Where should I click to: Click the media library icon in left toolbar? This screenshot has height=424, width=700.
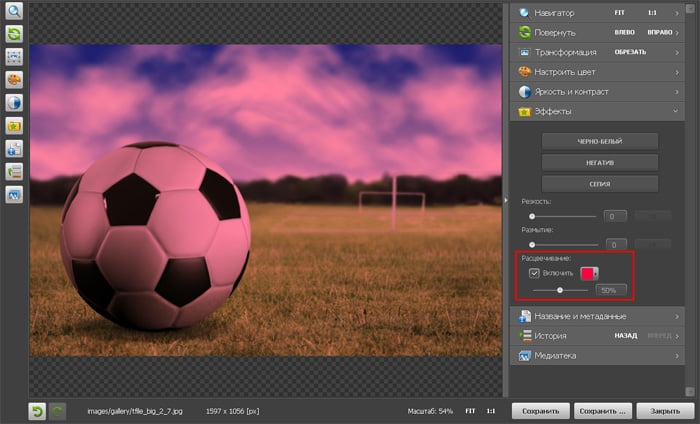click(15, 195)
